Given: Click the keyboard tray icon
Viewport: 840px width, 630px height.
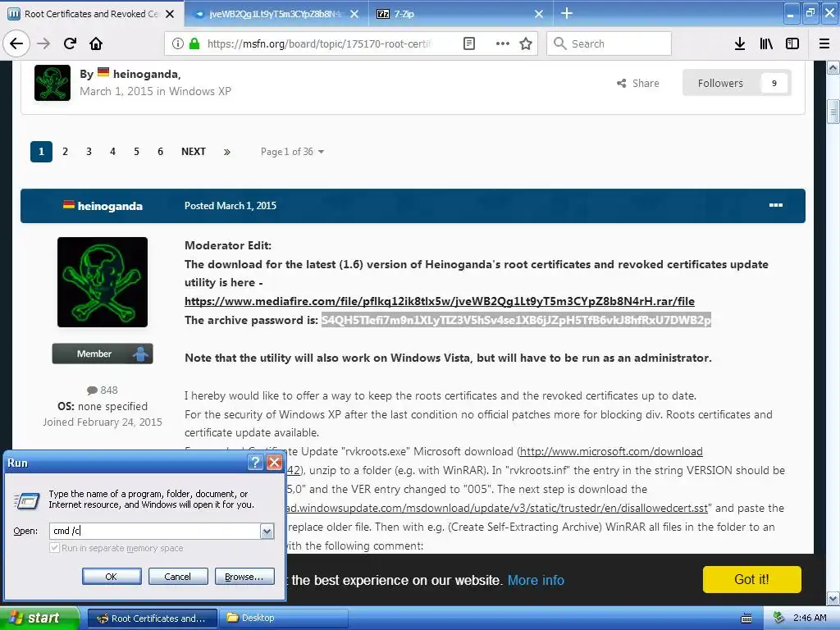Looking at the screenshot, I should pyautogui.click(x=746, y=619).
